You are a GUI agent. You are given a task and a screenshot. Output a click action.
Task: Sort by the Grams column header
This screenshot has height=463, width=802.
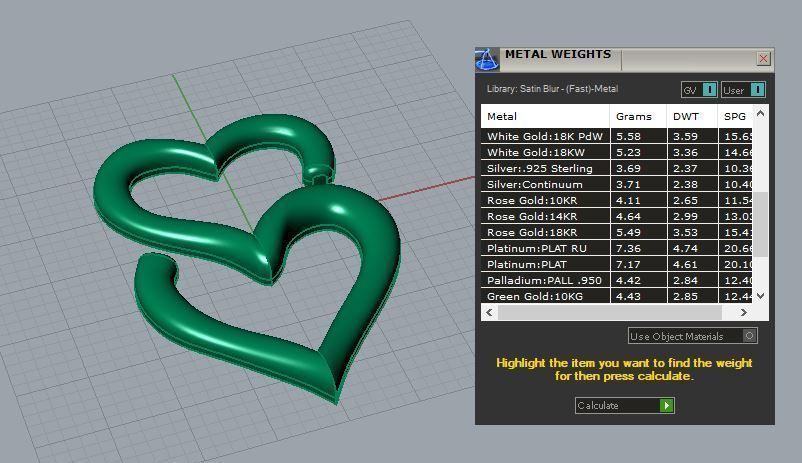[638, 116]
